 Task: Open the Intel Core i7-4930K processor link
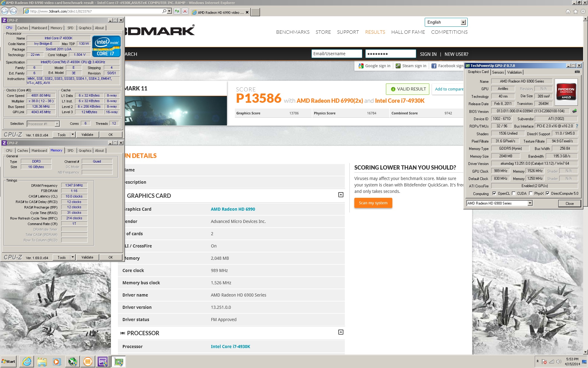tap(230, 347)
